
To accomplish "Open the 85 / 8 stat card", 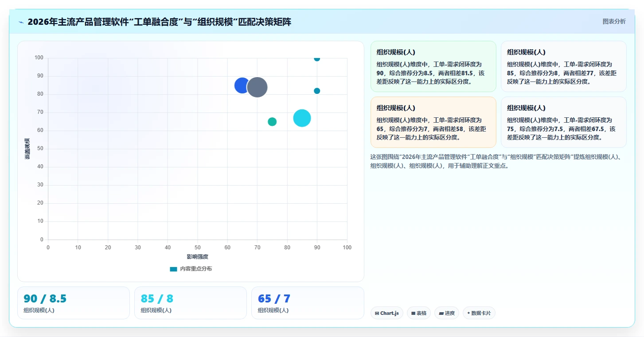I will [191, 303].
